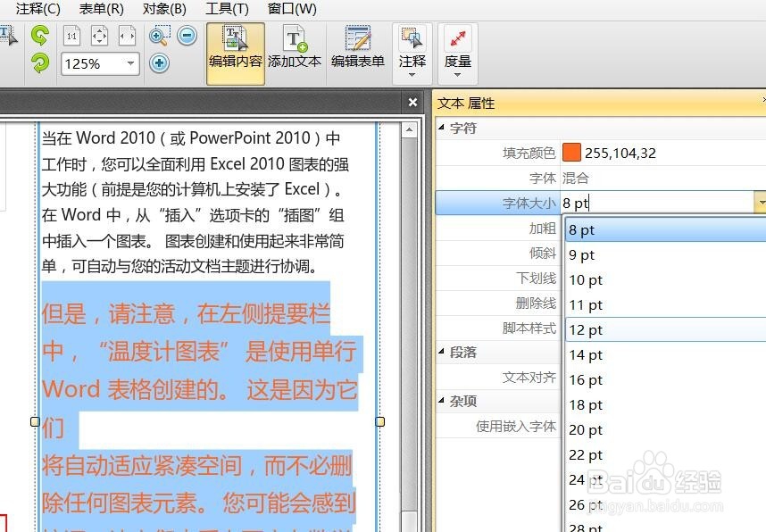Screen dimensions: 766x532
Task: Click the fit page icon
Action: pyautogui.click(x=99, y=36)
